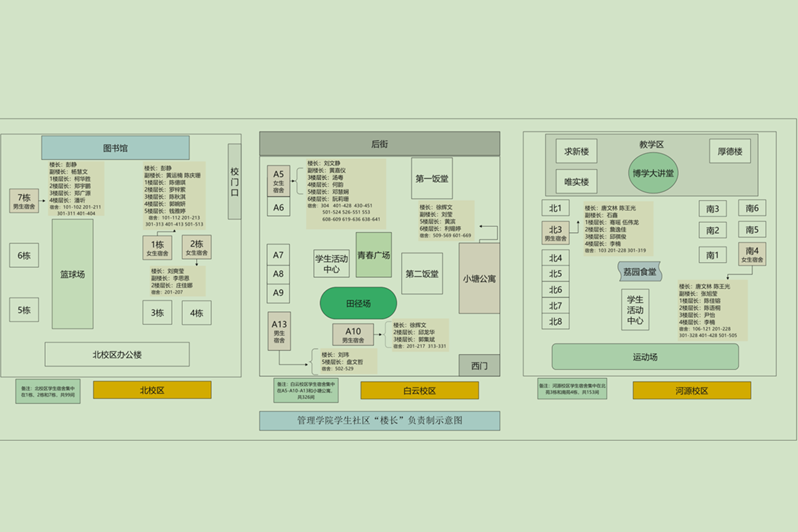Select the A5 女生宿舍 box
Image resolution: width=798 pixels, height=532 pixels.
(278, 181)
